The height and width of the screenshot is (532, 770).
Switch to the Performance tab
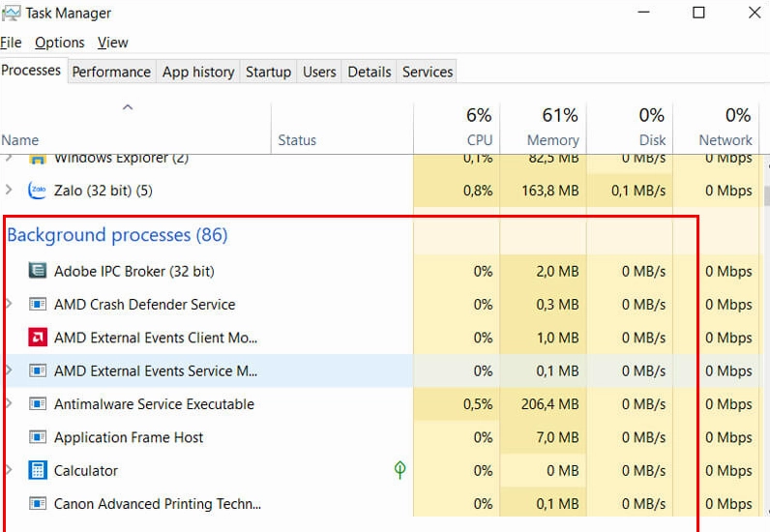click(x=111, y=72)
